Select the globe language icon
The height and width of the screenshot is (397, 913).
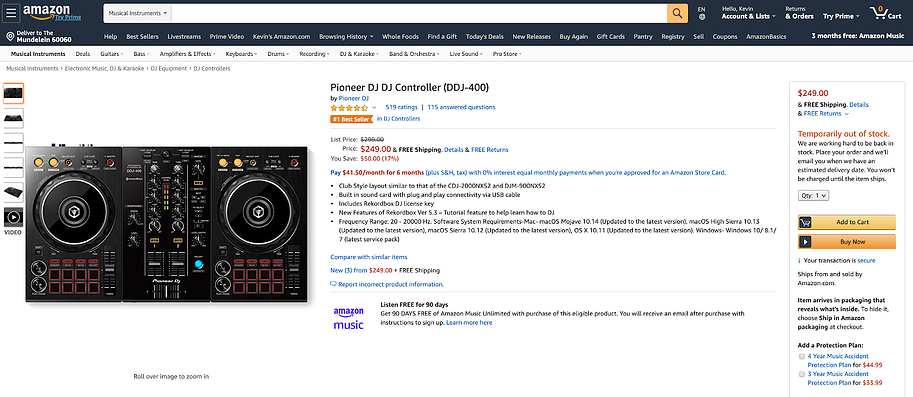[702, 17]
